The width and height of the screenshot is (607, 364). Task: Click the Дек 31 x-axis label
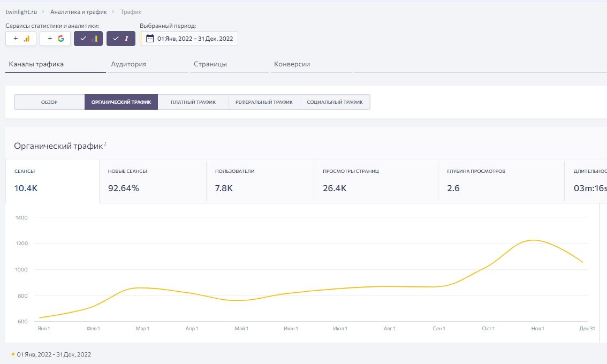(x=587, y=328)
